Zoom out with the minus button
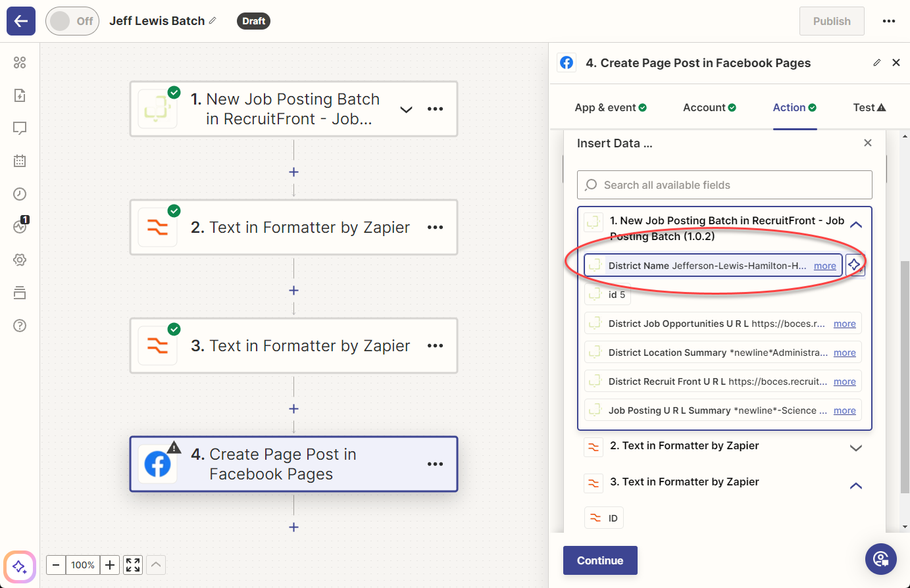The width and height of the screenshot is (910, 588). [56, 565]
